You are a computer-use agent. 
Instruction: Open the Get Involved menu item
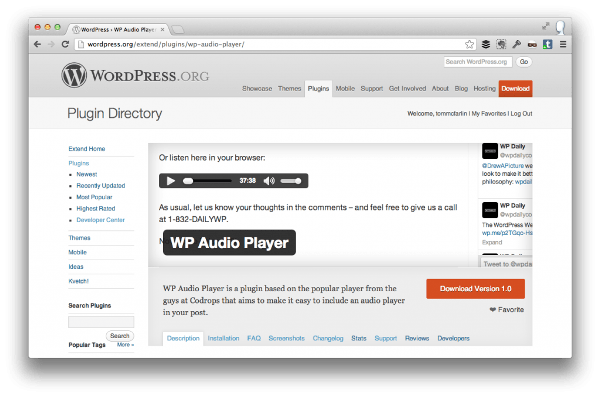click(x=408, y=89)
